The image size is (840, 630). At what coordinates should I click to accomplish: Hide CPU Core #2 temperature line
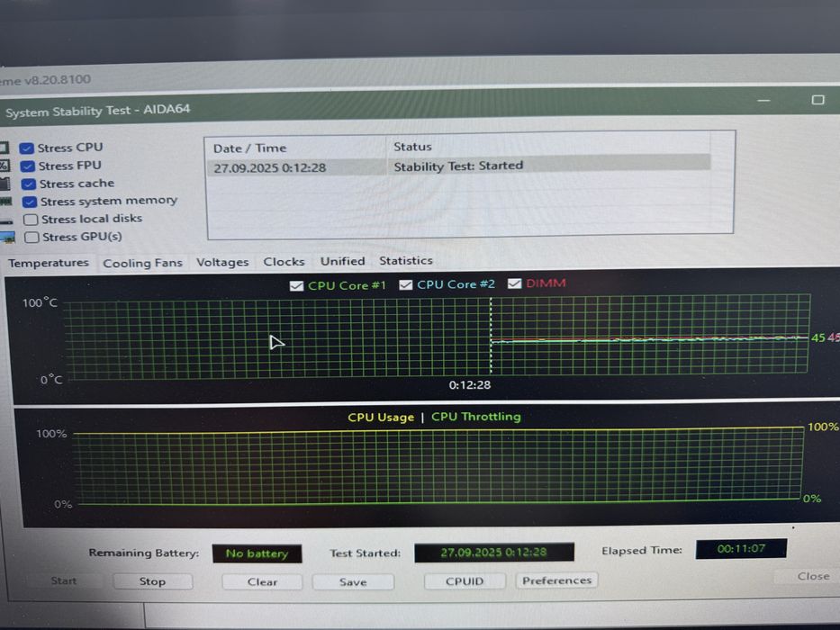(x=406, y=285)
